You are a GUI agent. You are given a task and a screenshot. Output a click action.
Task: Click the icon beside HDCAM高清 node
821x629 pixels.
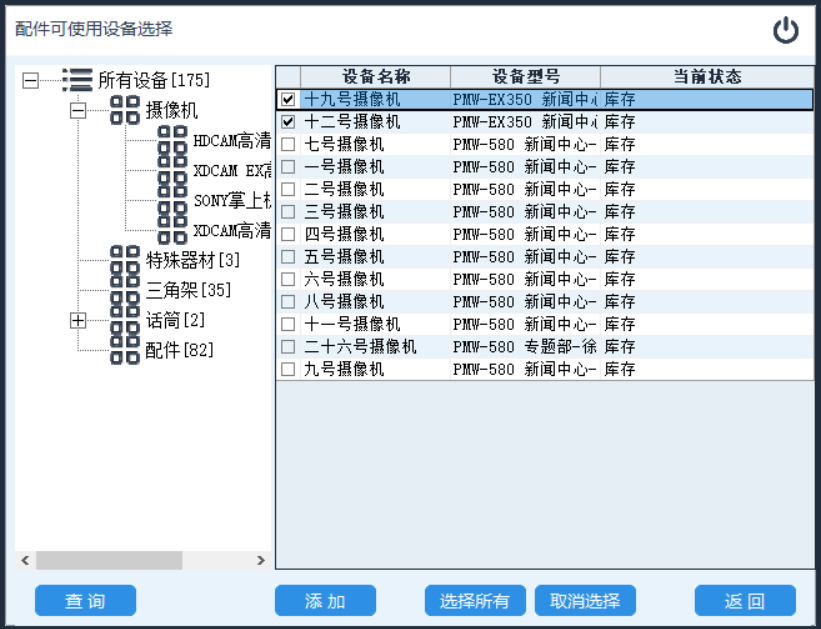click(173, 140)
